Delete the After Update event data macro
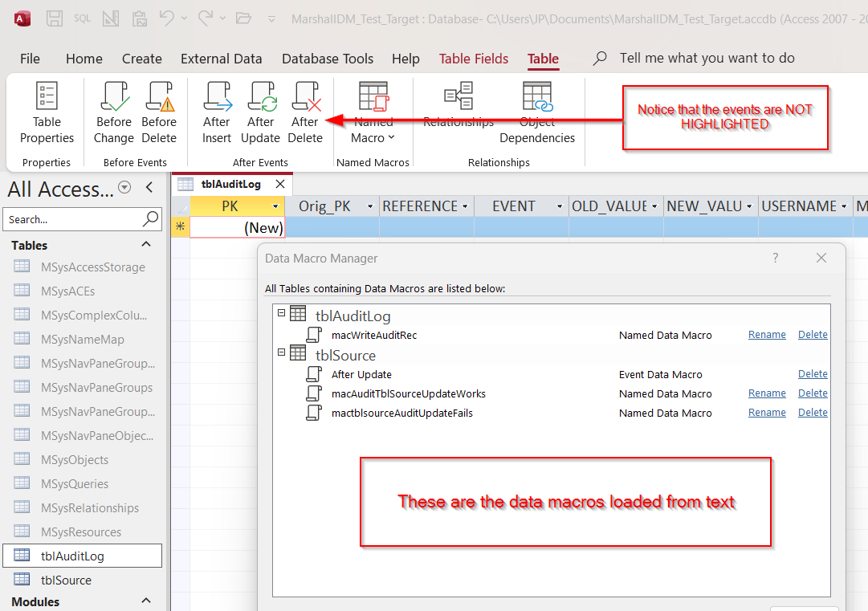This screenshot has height=611, width=868. click(813, 374)
